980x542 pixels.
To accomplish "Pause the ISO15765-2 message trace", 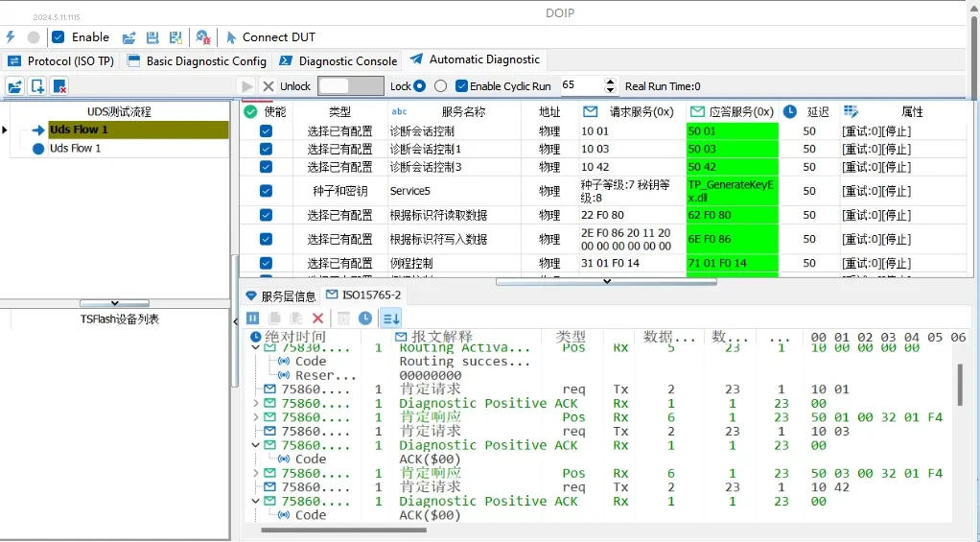I will coord(253,318).
